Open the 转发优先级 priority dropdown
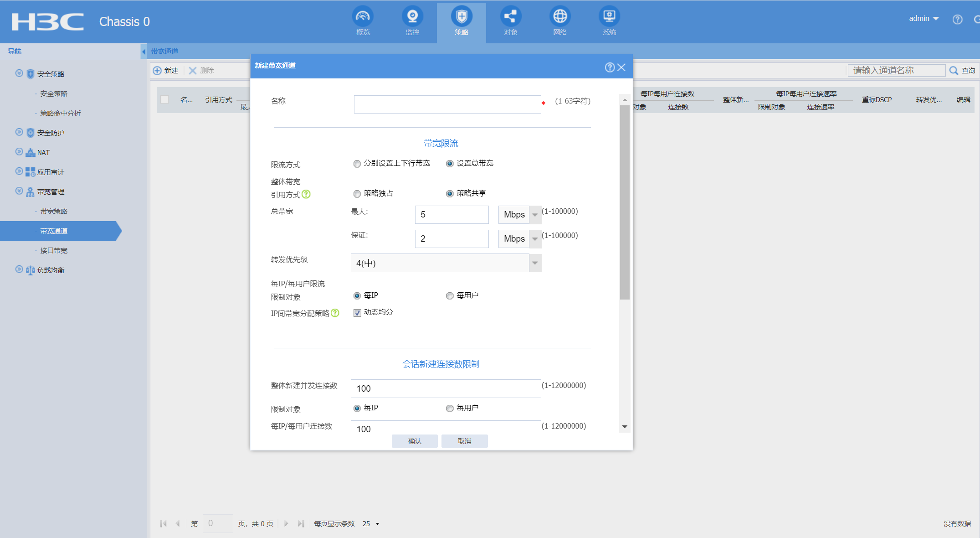Screen dimensions: 980x538 pos(535,263)
